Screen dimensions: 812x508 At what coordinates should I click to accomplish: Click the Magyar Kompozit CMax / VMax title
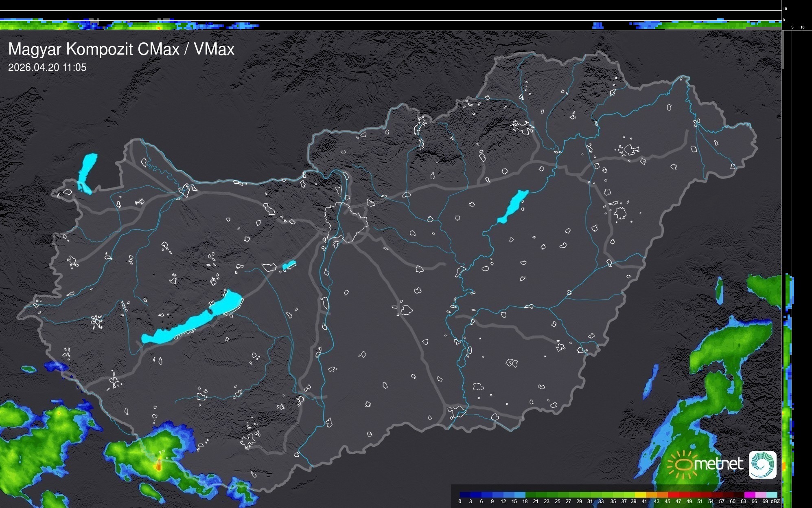(x=121, y=49)
